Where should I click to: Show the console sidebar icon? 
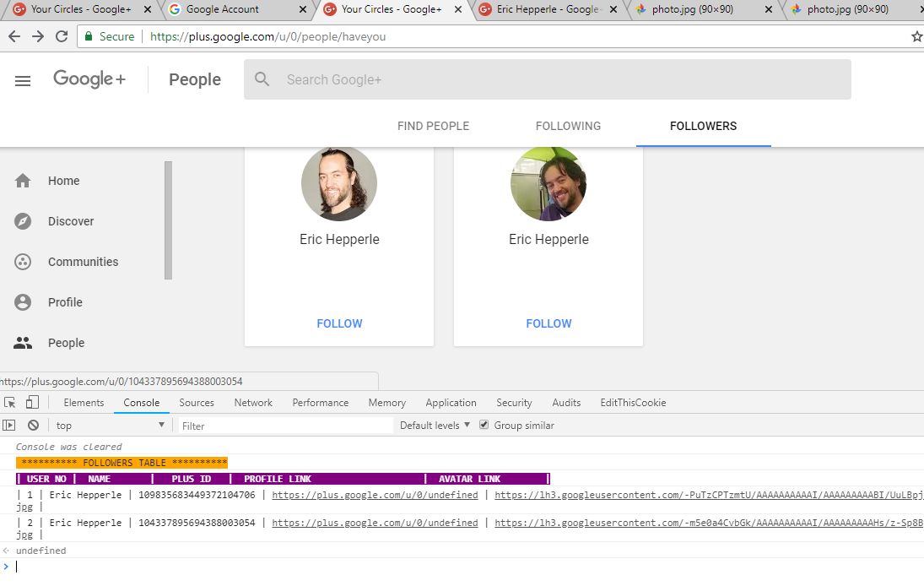pyautogui.click(x=8, y=425)
